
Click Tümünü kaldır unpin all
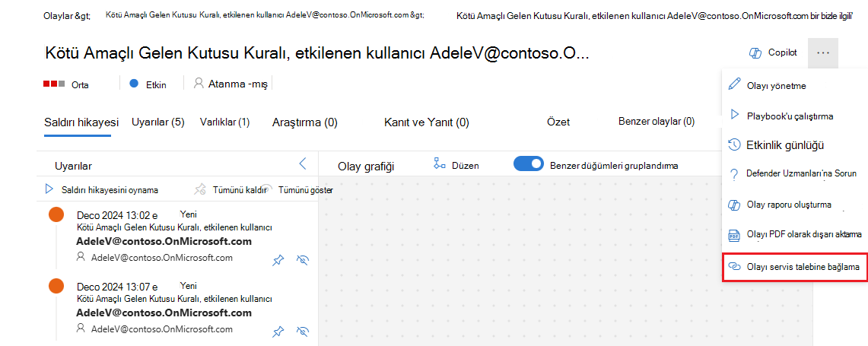click(231, 190)
